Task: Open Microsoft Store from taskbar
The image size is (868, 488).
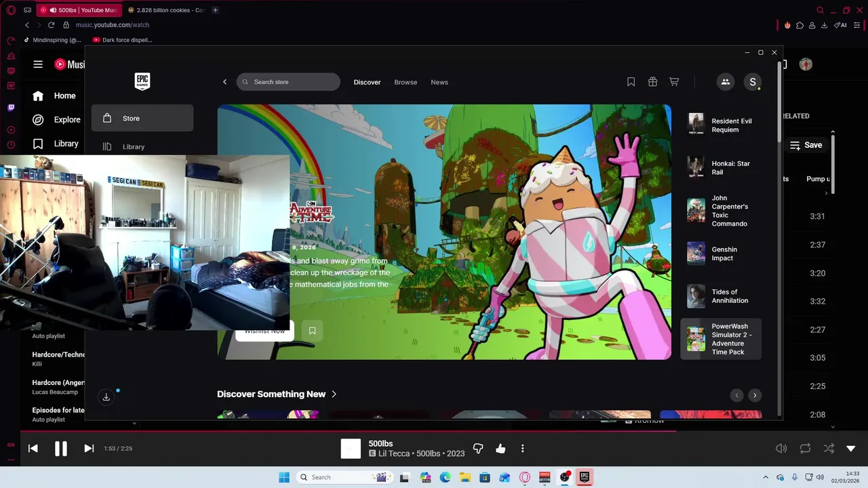Action: coord(485,477)
